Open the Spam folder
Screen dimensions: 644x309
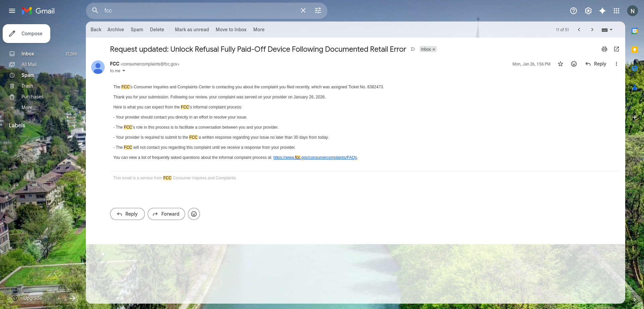coord(28,75)
